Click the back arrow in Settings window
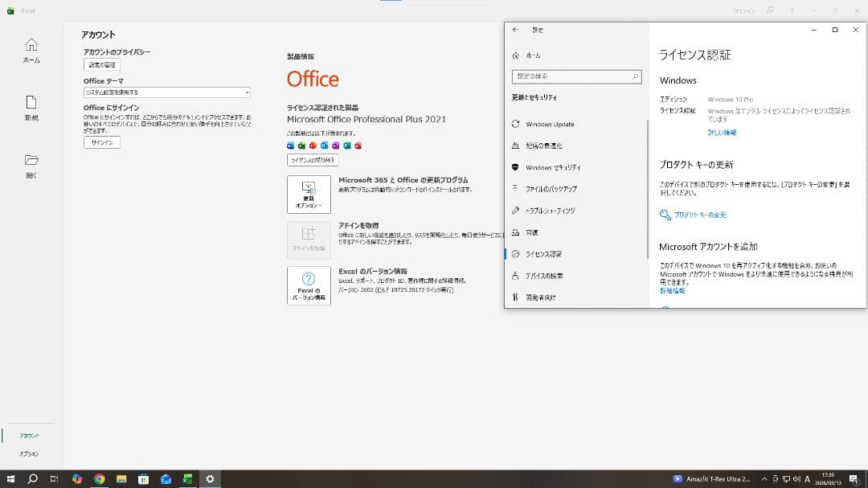Image resolution: width=868 pixels, height=488 pixels. [x=515, y=29]
